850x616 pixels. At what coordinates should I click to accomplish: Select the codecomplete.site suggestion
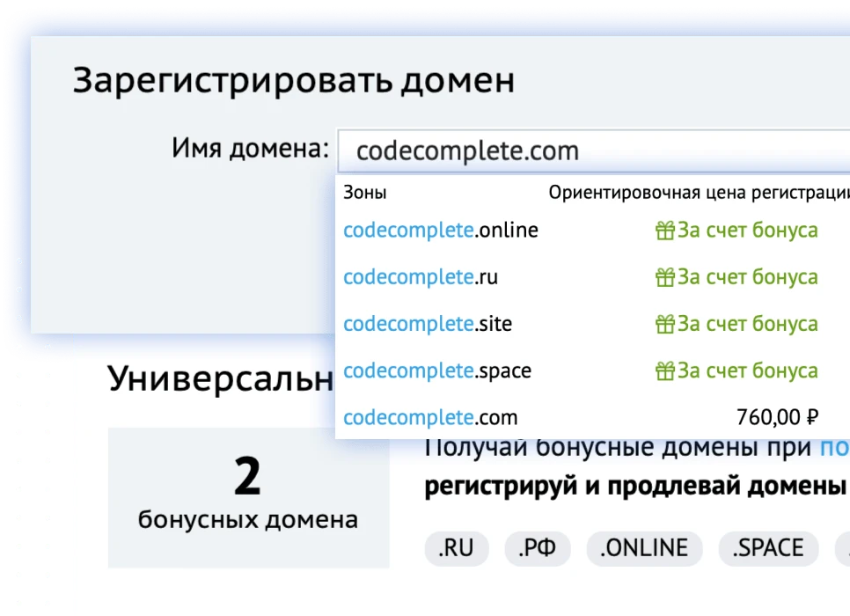[x=424, y=323]
